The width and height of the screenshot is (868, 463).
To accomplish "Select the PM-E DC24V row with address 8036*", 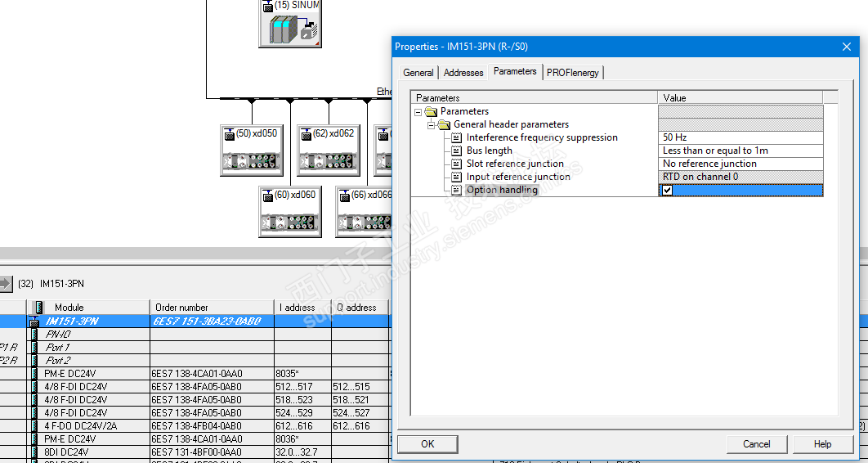I will [x=195, y=439].
